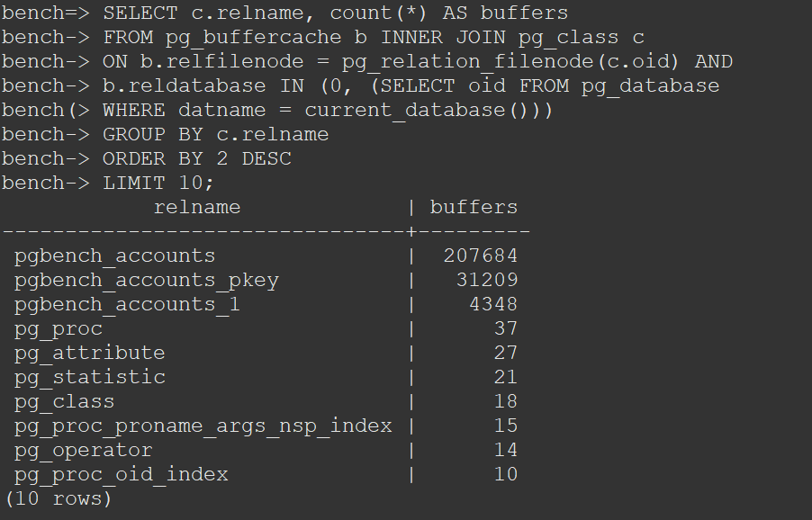This screenshot has height=520, width=812.
Task: Click pg_proc_proname_args_nsp_index row name
Action: click(203, 426)
